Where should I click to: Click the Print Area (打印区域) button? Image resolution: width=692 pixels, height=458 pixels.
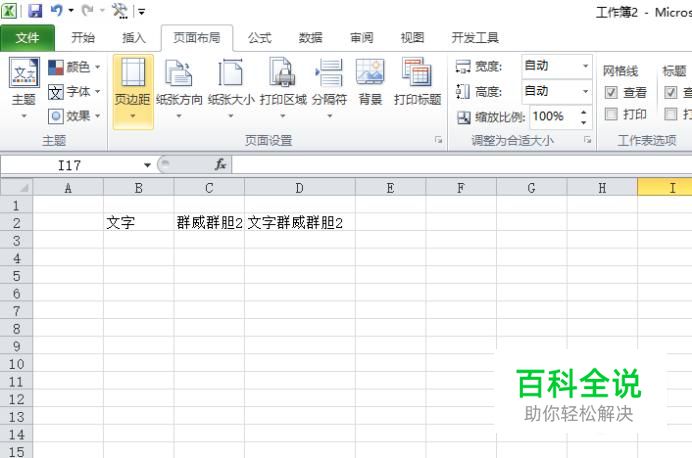click(283, 88)
